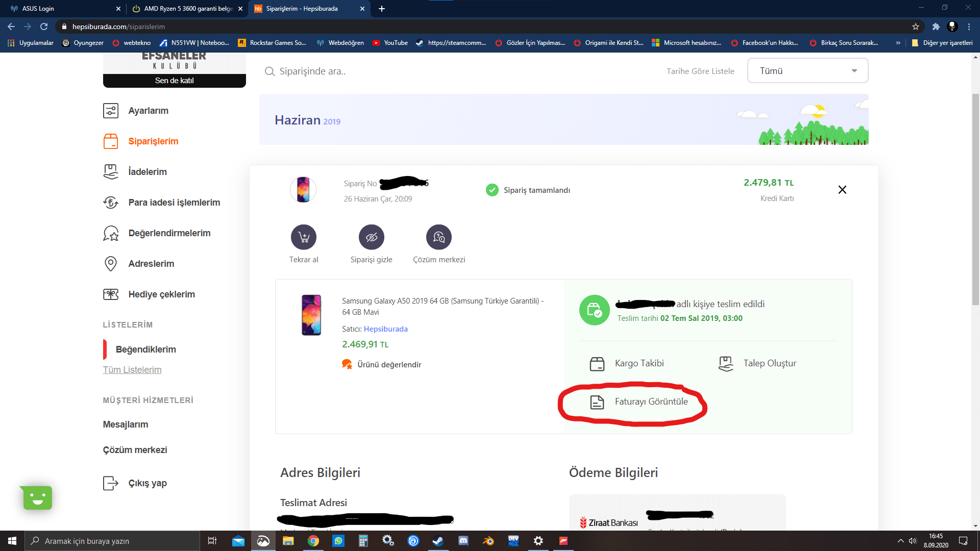Click the Adreslerim location pin icon
Viewport: 980px width, 551px height.
111,264
